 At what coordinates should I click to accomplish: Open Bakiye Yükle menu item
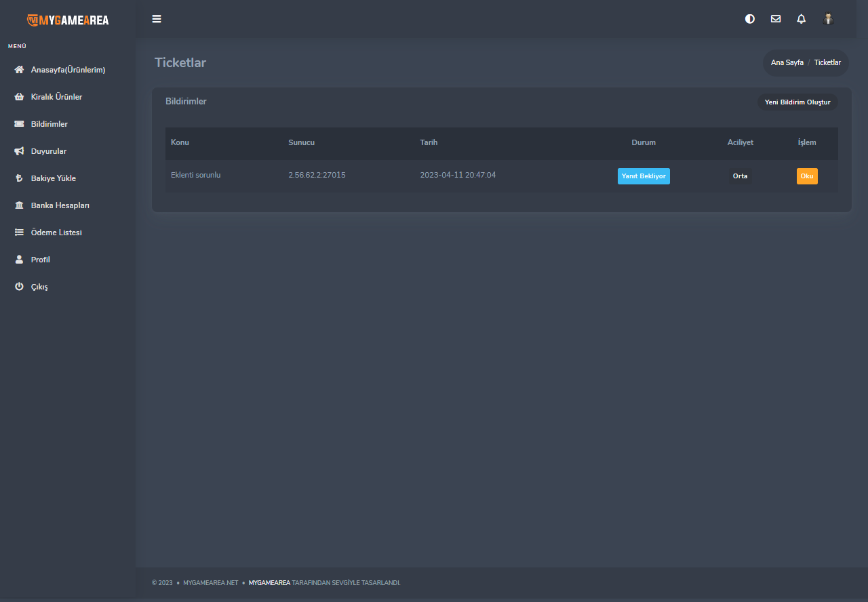click(x=53, y=178)
